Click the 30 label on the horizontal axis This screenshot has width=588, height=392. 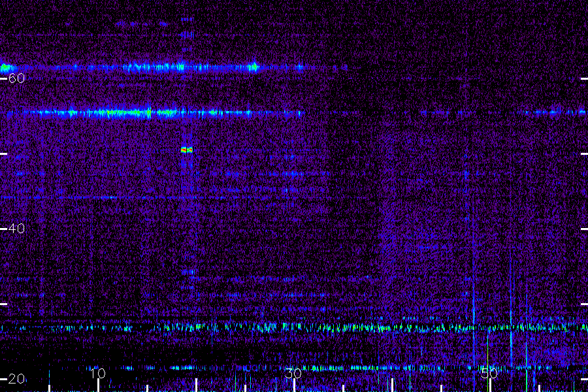(293, 374)
